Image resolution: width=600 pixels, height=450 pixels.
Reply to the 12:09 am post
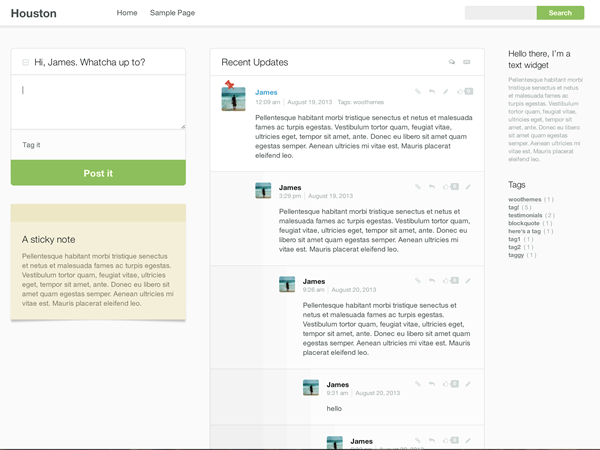point(432,92)
